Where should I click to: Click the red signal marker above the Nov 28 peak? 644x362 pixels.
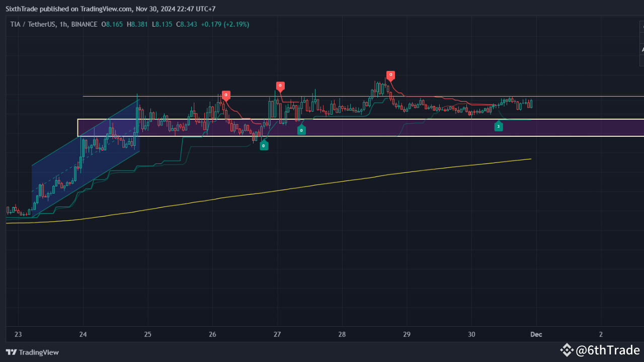pyautogui.click(x=391, y=75)
